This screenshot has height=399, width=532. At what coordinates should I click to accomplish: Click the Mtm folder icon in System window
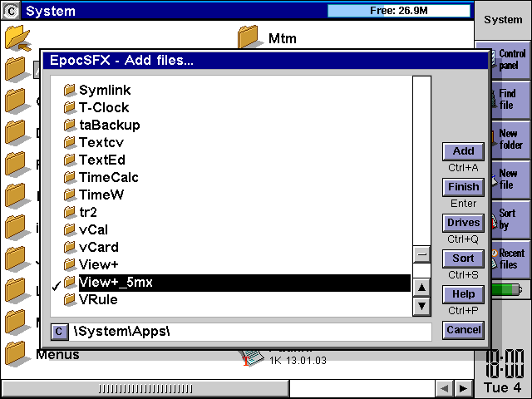[249, 37]
